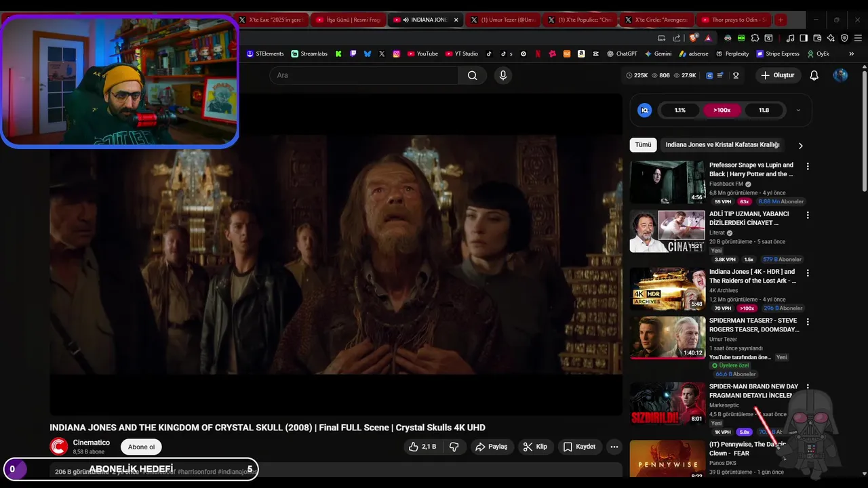
Task: Open the Netflix bookmark icon
Action: click(538, 54)
